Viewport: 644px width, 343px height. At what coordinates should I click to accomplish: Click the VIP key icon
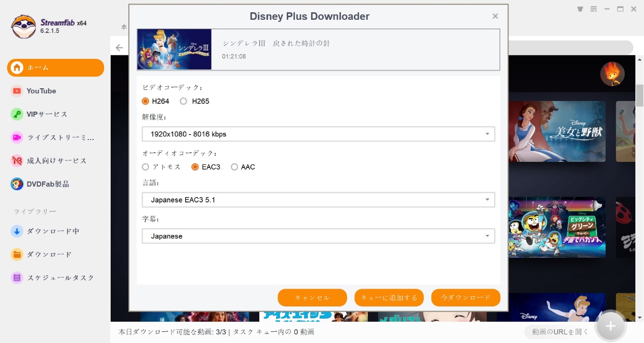[17, 114]
